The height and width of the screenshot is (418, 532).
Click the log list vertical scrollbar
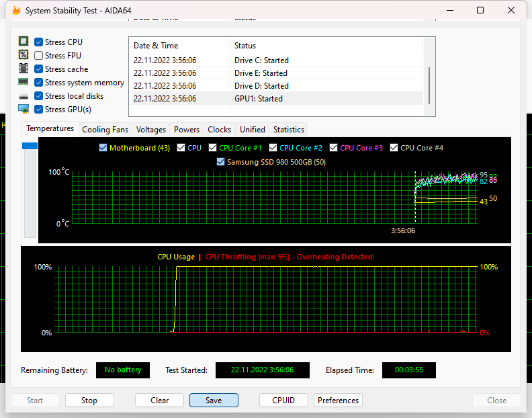coord(429,85)
